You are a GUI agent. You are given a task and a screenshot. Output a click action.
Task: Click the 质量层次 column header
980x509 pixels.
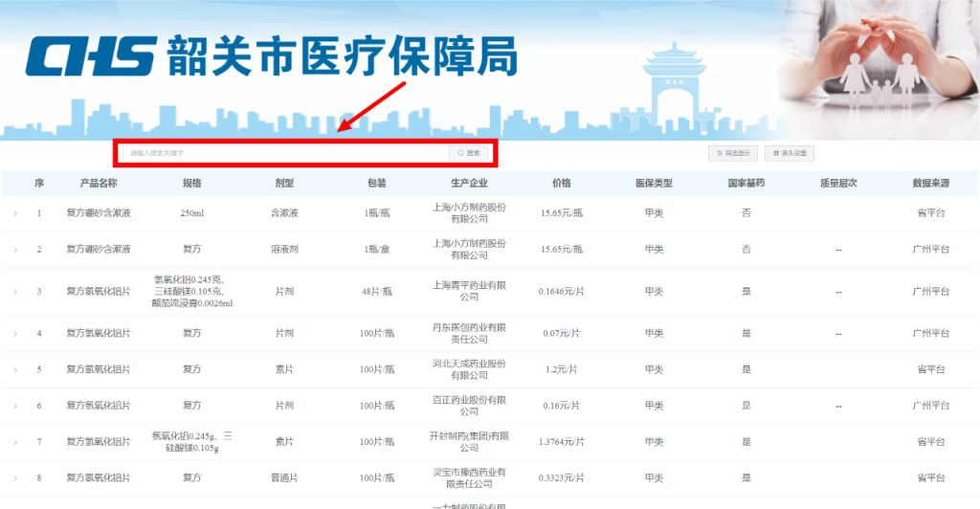point(838,183)
